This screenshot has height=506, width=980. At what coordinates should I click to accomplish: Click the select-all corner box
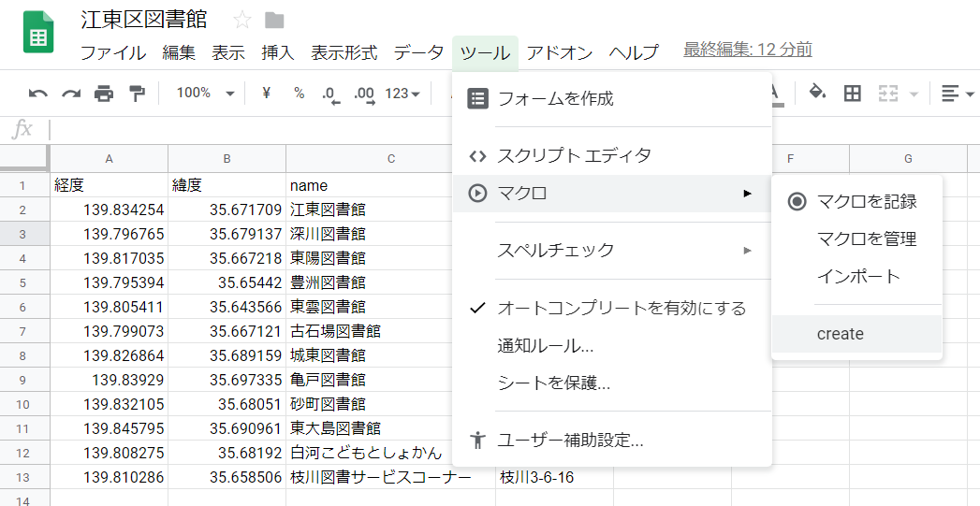tap(23, 159)
